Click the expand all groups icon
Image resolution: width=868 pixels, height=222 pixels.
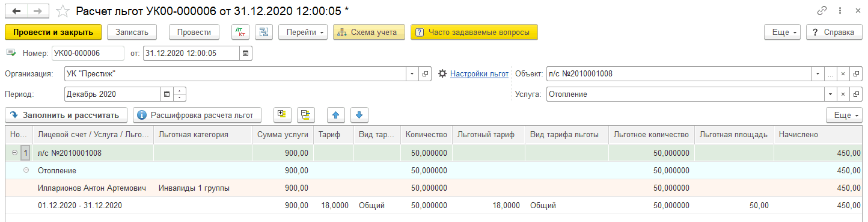(x=283, y=114)
